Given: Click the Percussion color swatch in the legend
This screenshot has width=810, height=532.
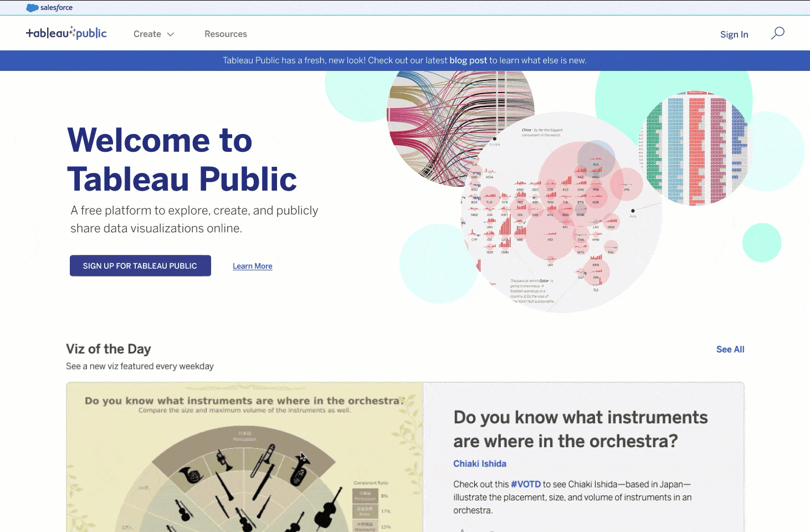Looking at the screenshot, I should pyautogui.click(x=365, y=495).
